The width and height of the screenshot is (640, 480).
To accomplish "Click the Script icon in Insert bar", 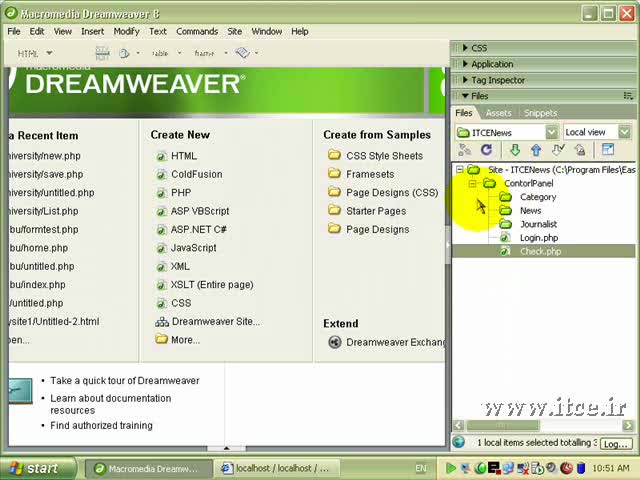I will click(x=242, y=53).
